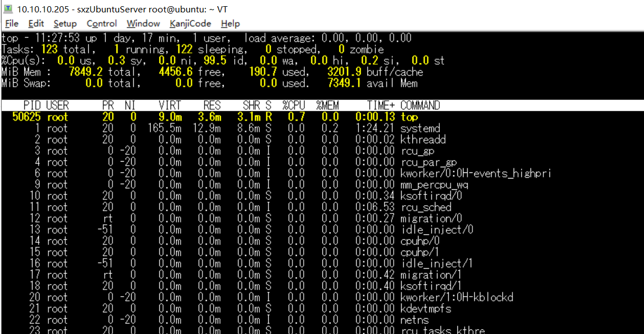Click the systemd process name

420,128
